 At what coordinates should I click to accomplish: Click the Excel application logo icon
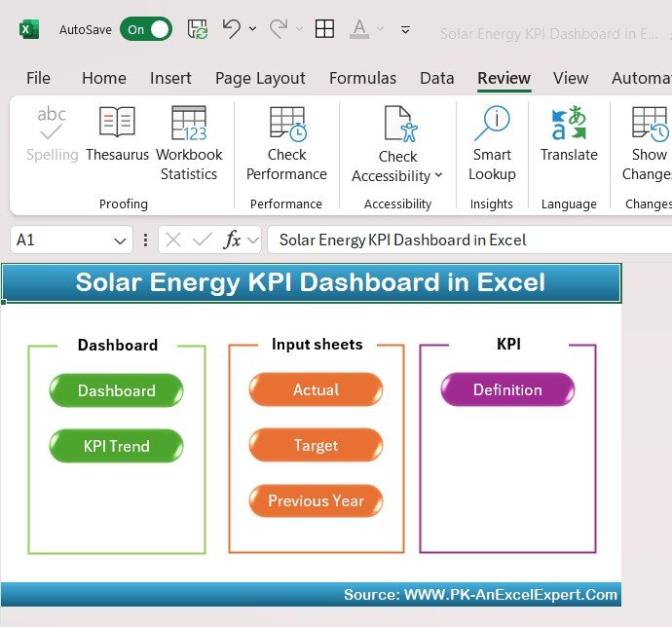tap(29, 29)
